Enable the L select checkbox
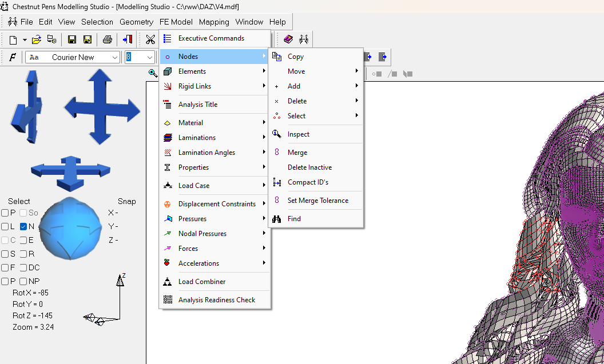 tap(5, 227)
